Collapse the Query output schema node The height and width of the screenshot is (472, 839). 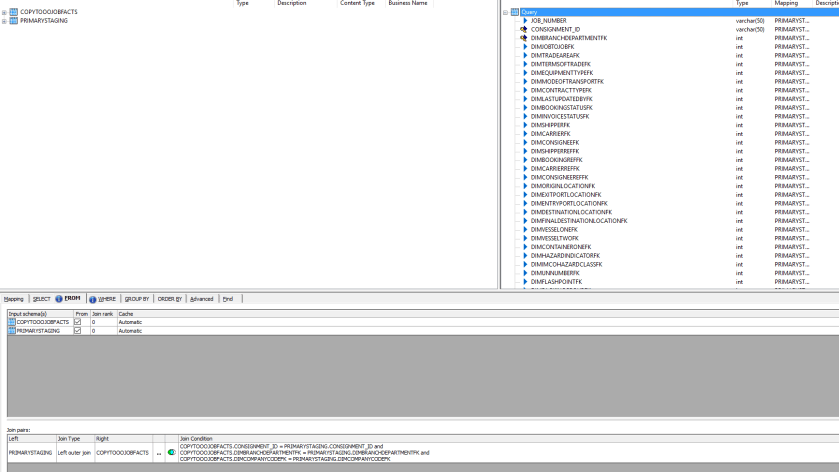click(x=506, y=12)
